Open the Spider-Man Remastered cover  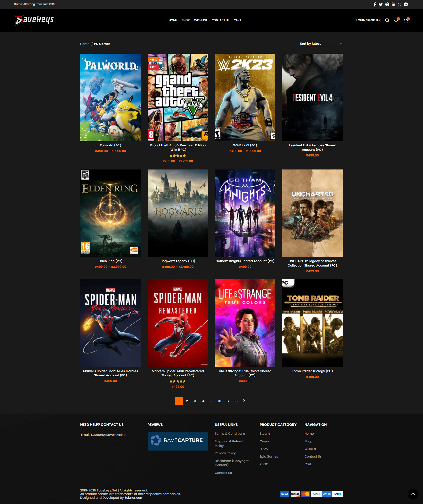(x=178, y=323)
